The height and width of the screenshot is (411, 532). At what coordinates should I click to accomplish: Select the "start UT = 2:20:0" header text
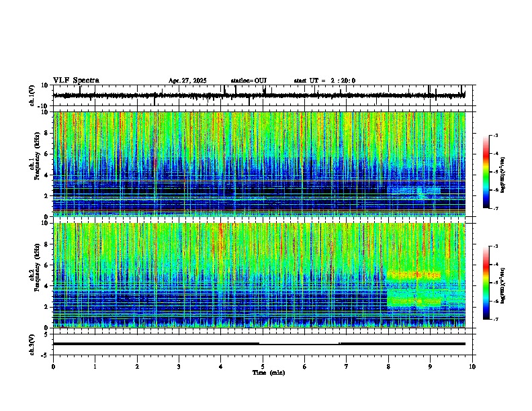[x=324, y=81]
